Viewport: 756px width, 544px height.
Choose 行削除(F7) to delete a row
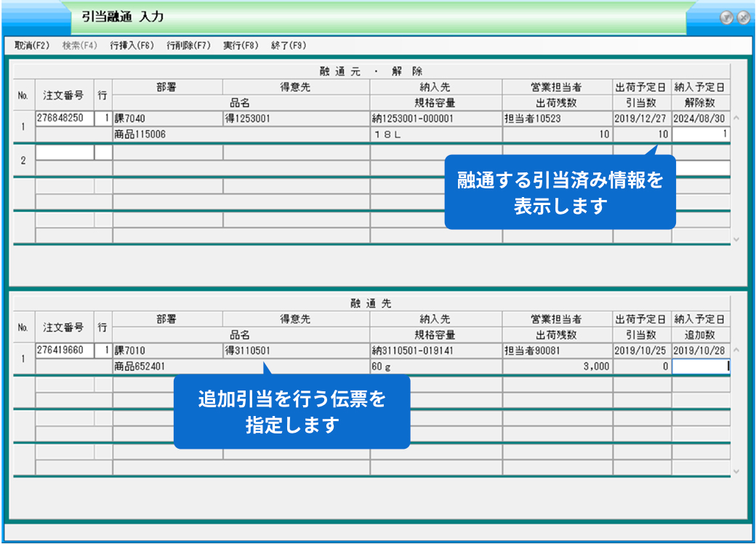point(188,45)
